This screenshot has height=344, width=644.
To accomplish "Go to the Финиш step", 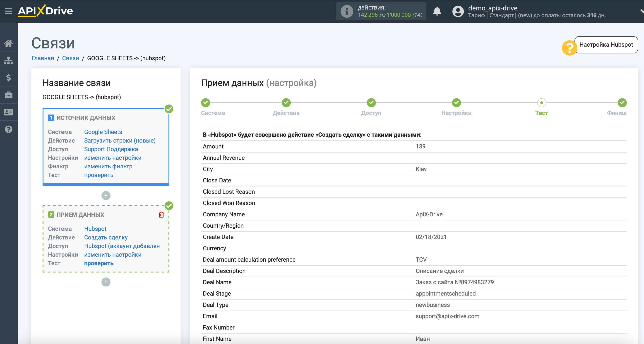I will pos(617,113).
